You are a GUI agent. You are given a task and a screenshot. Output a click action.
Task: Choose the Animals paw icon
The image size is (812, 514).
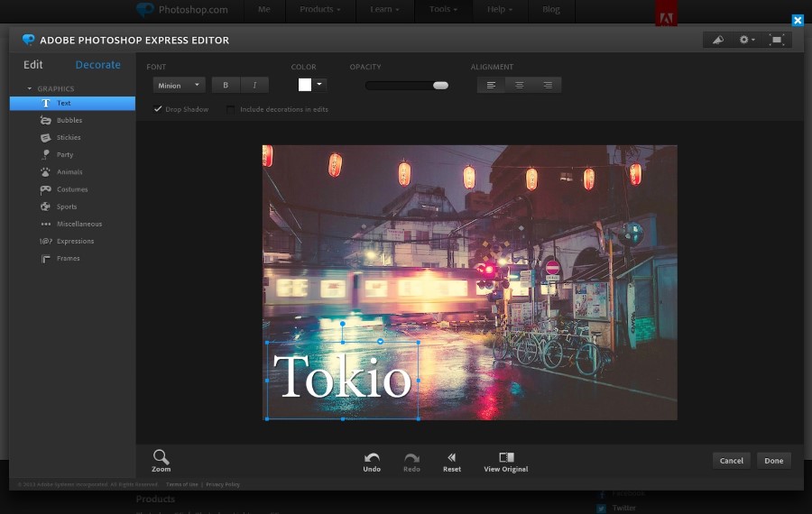[x=46, y=171]
